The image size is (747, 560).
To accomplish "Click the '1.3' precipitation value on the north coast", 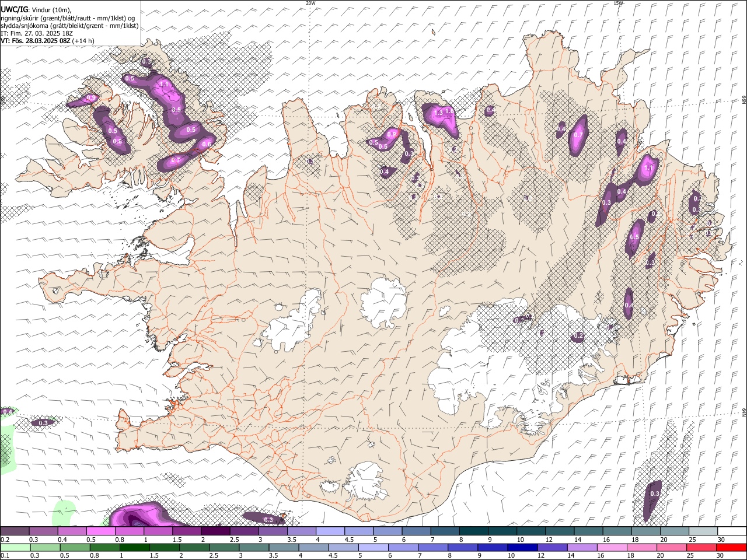I will tap(439, 113).
